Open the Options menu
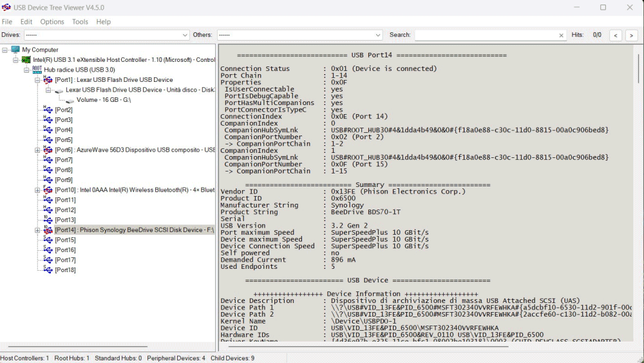This screenshot has height=363, width=644. [x=52, y=22]
